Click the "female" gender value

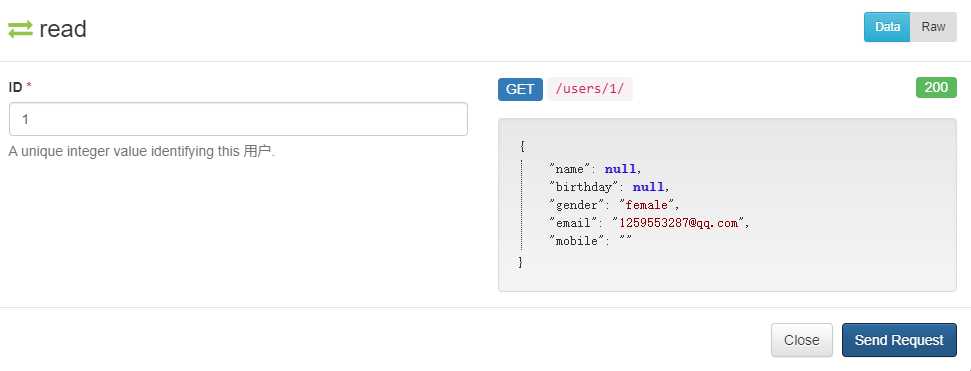pos(647,205)
